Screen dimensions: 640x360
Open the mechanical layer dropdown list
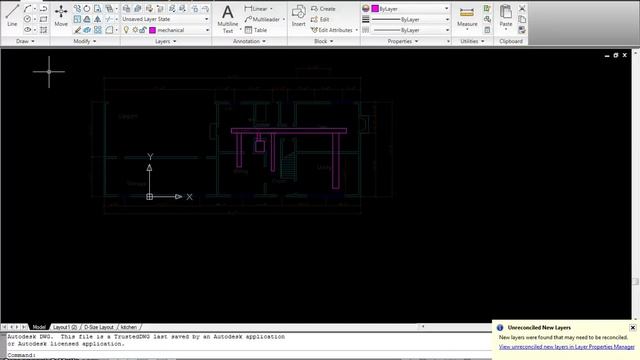point(207,30)
